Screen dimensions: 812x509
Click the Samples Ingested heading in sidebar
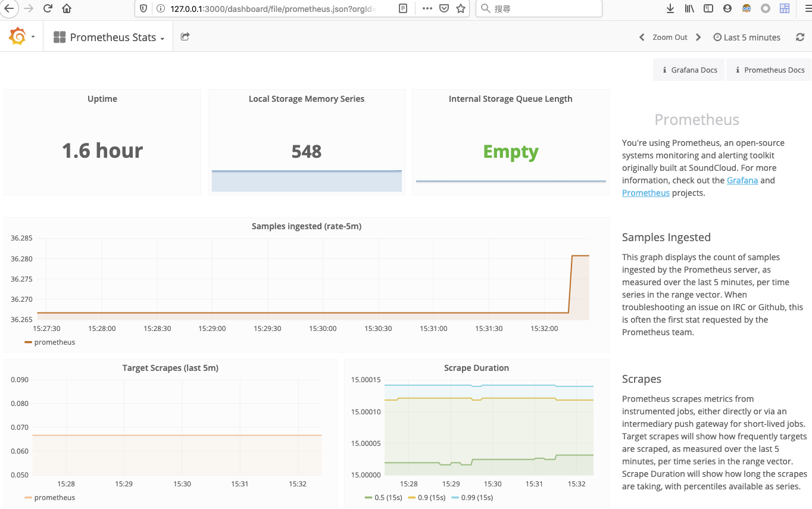point(666,237)
